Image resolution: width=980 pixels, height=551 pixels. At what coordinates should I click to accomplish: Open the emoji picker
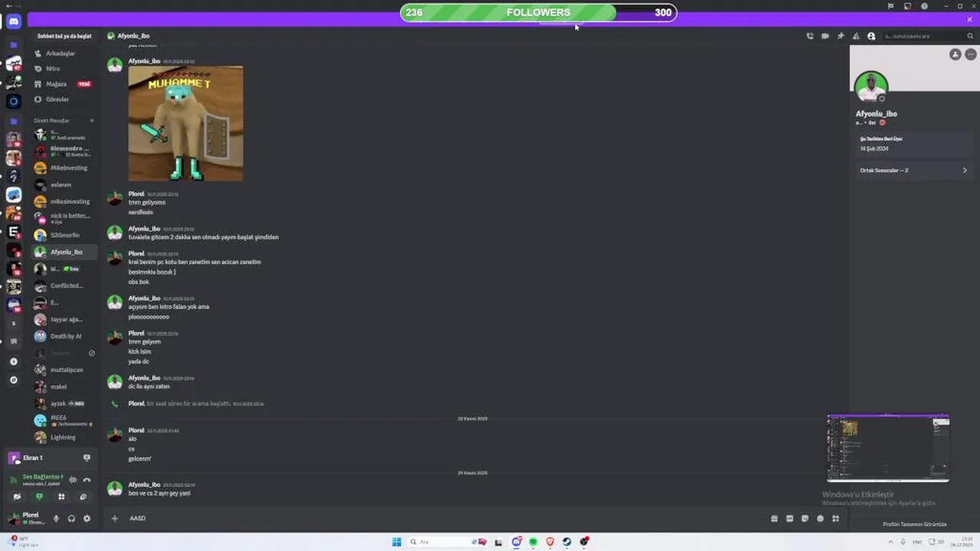pyautogui.click(x=820, y=518)
